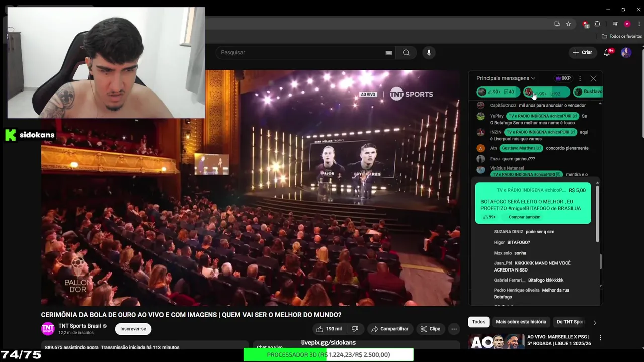Open options for the Marseille x PSG video
The height and width of the screenshot is (362, 644).
pos(600,338)
